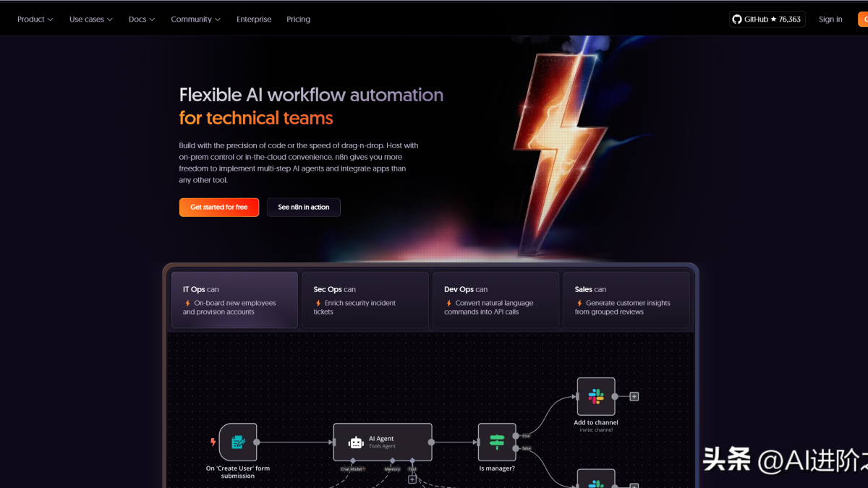Switch to the Dev Ops tab

[x=495, y=300]
